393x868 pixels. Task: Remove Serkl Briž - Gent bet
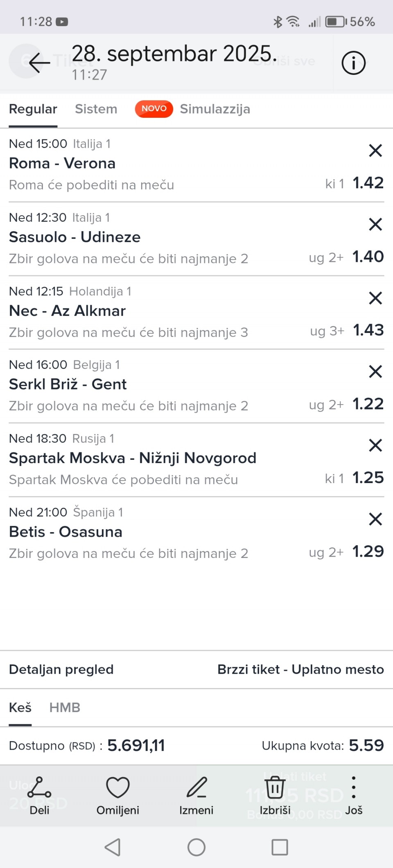(375, 371)
